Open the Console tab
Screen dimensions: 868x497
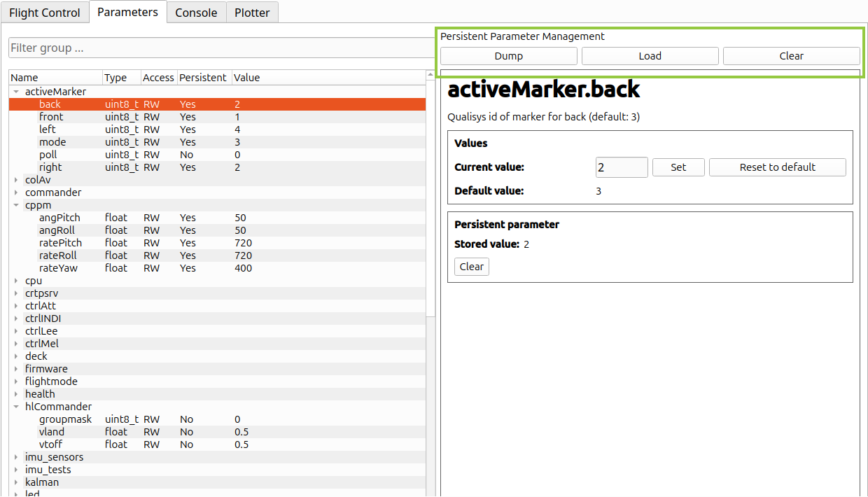196,13
